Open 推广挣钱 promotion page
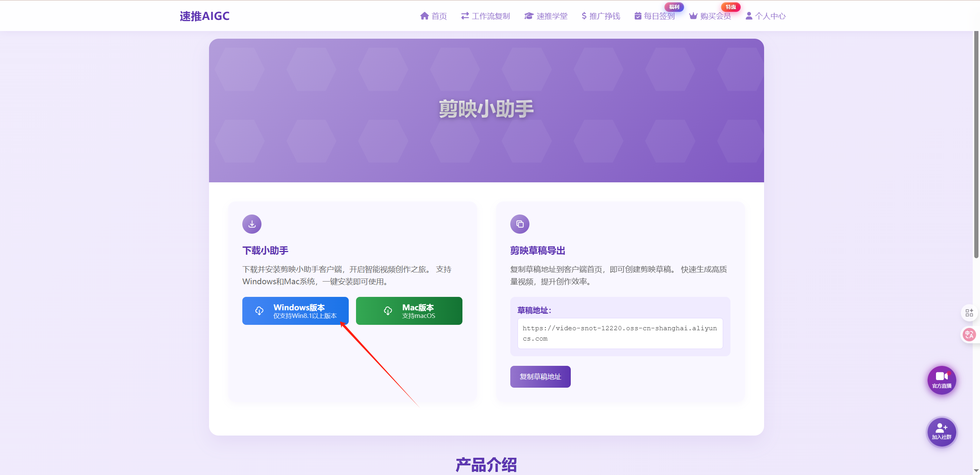 601,16
